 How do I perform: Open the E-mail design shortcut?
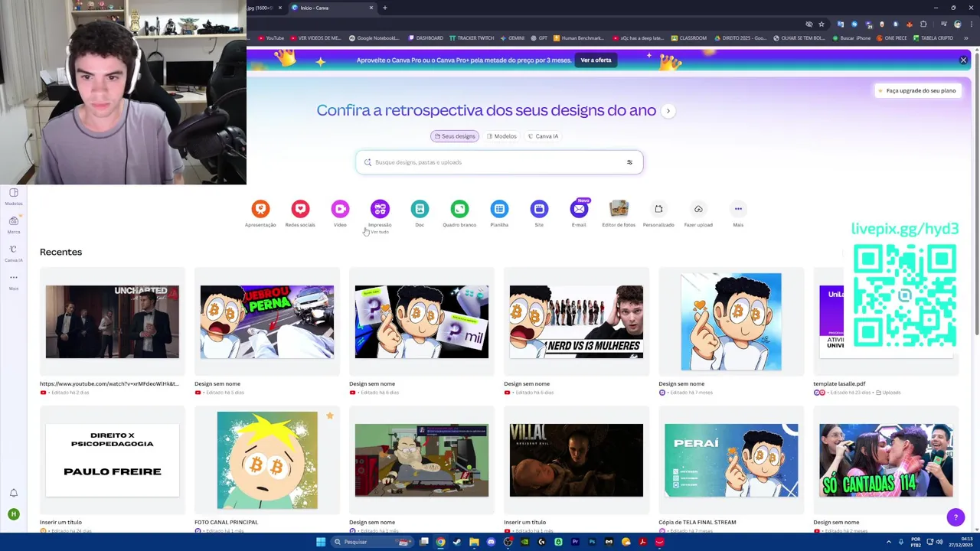[579, 208]
